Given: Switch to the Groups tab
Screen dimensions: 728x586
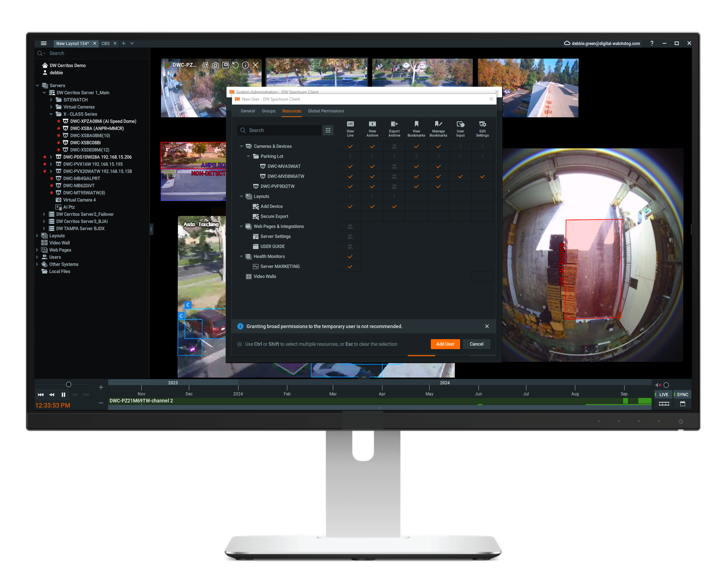Looking at the screenshot, I should coord(268,111).
